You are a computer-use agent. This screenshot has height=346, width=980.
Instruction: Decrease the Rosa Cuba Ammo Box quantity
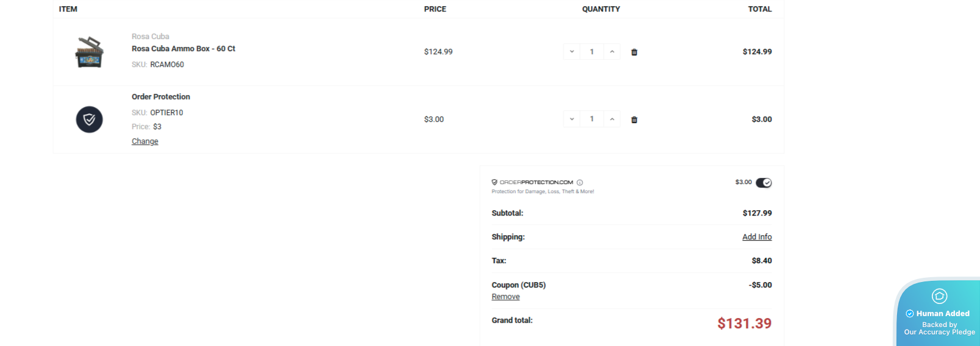coord(572,52)
